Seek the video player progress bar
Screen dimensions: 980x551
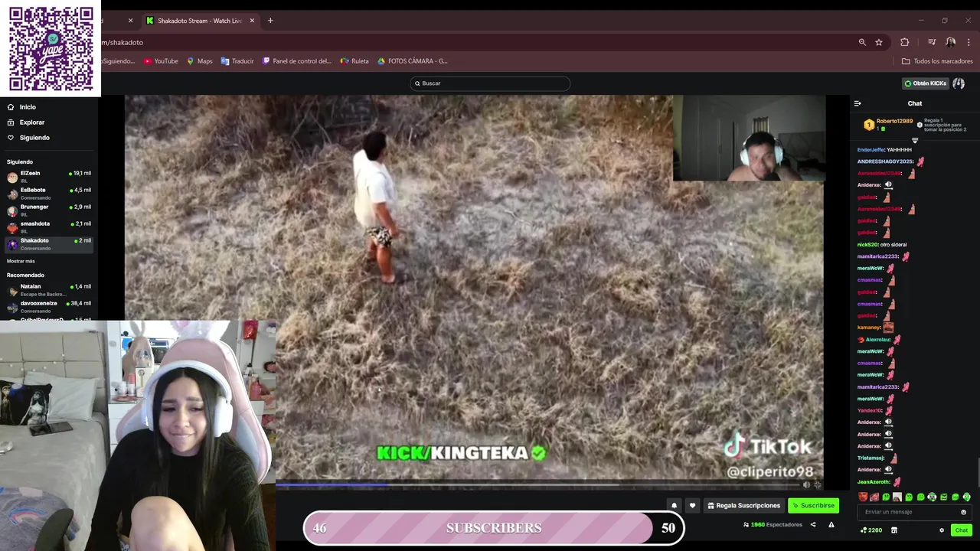[x=536, y=484]
